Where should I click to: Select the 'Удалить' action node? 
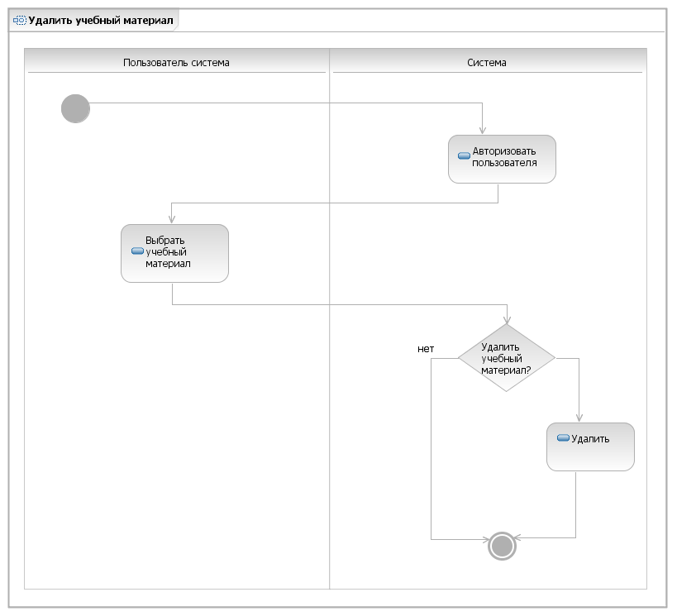(590, 446)
